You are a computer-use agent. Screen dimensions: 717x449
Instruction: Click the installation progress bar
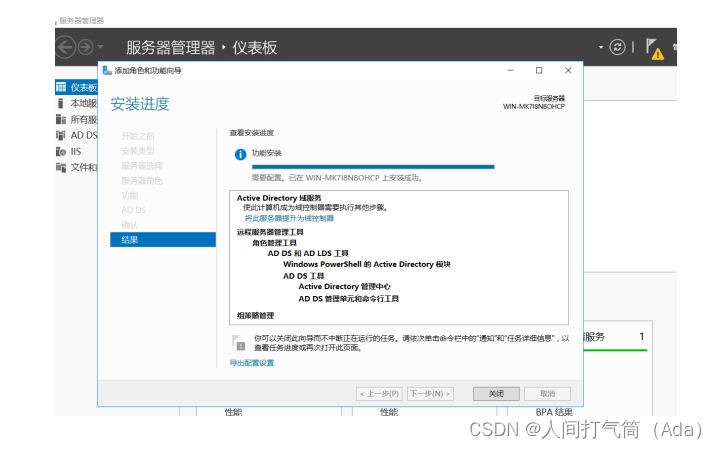(373, 167)
